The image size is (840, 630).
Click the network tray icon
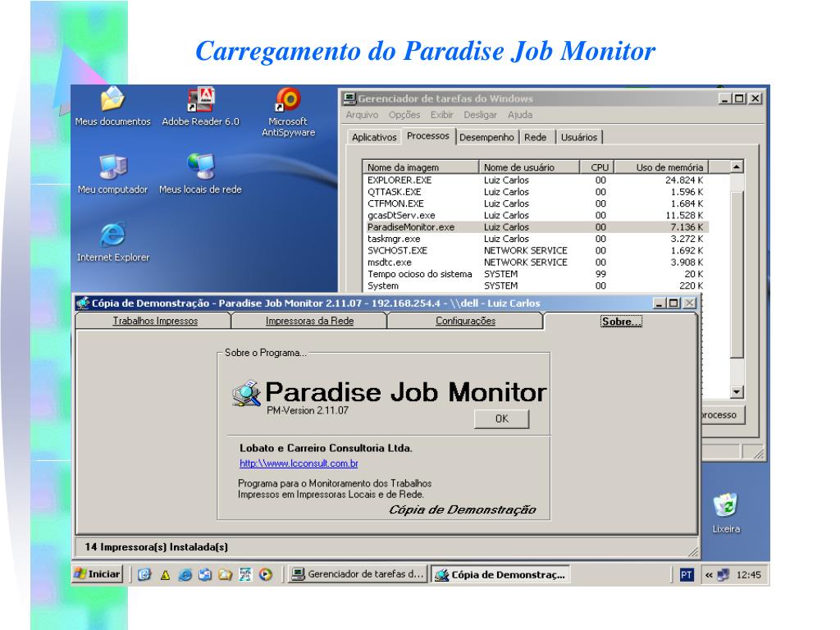pyautogui.click(x=724, y=575)
